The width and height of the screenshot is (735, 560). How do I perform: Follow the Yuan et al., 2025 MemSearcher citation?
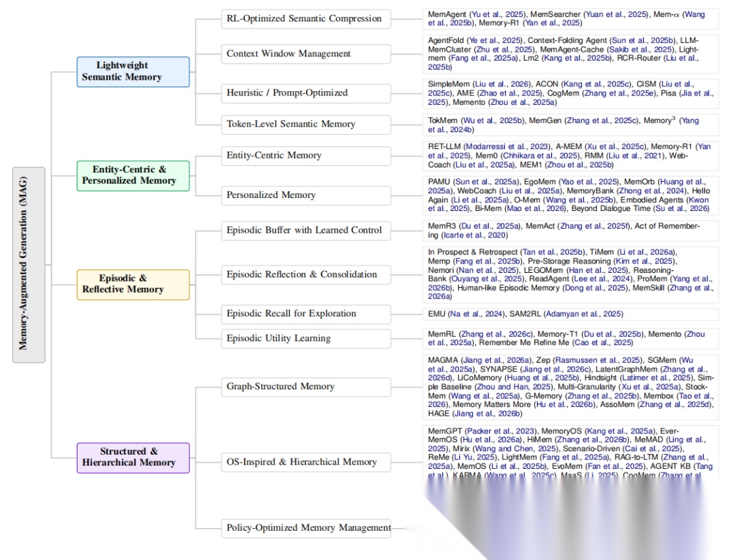tap(617, 14)
